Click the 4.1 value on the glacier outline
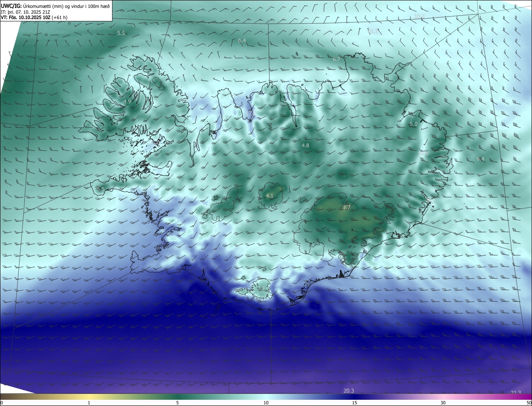The width and height of the screenshot is (532, 406). pyautogui.click(x=270, y=196)
